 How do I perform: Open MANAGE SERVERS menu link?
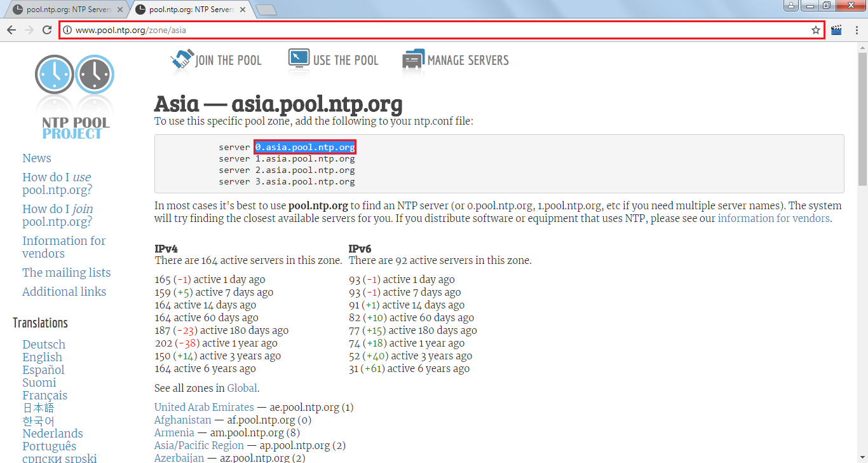[468, 60]
